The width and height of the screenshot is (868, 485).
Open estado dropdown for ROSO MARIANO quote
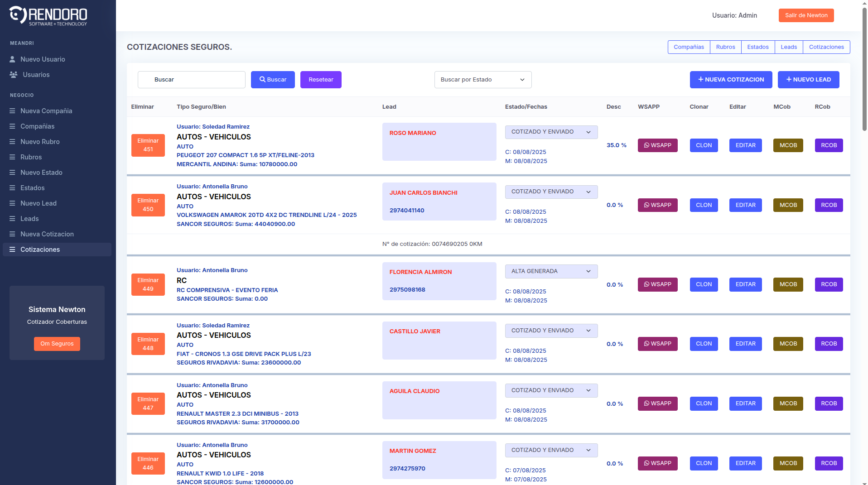551,132
